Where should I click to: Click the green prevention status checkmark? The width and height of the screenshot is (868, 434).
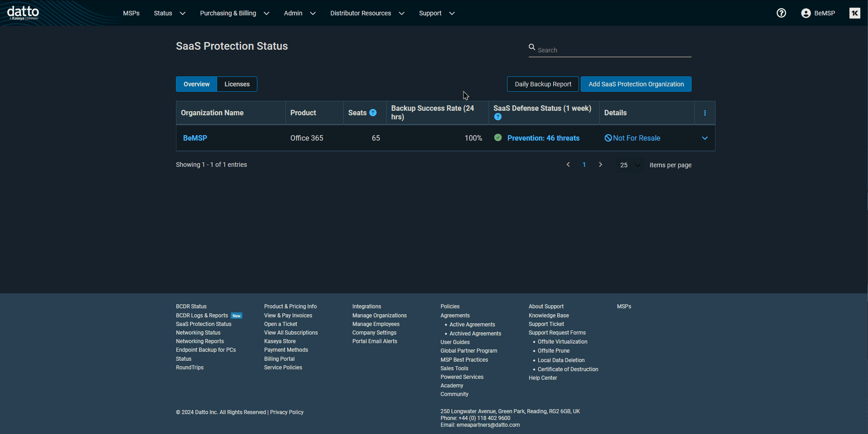[x=498, y=138]
